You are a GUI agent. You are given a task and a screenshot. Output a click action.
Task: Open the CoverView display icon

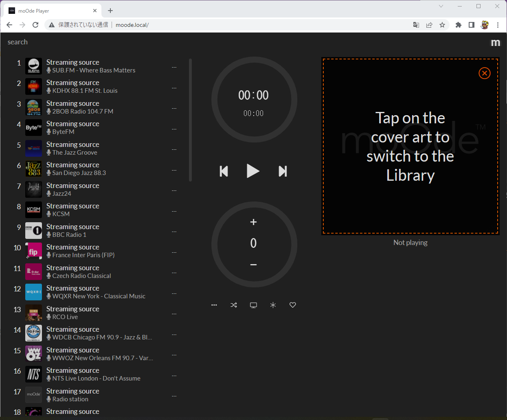253,305
